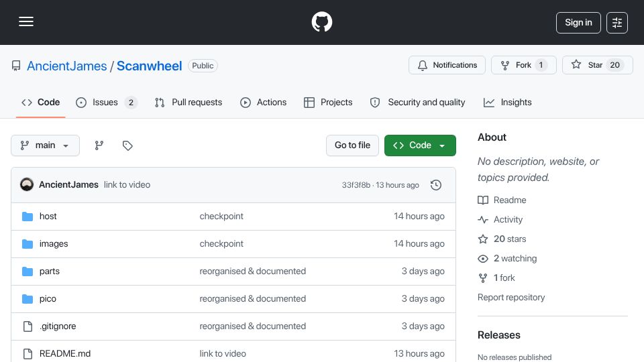Click the images folder icon
This screenshot has width=644, height=362.
pyautogui.click(x=28, y=244)
